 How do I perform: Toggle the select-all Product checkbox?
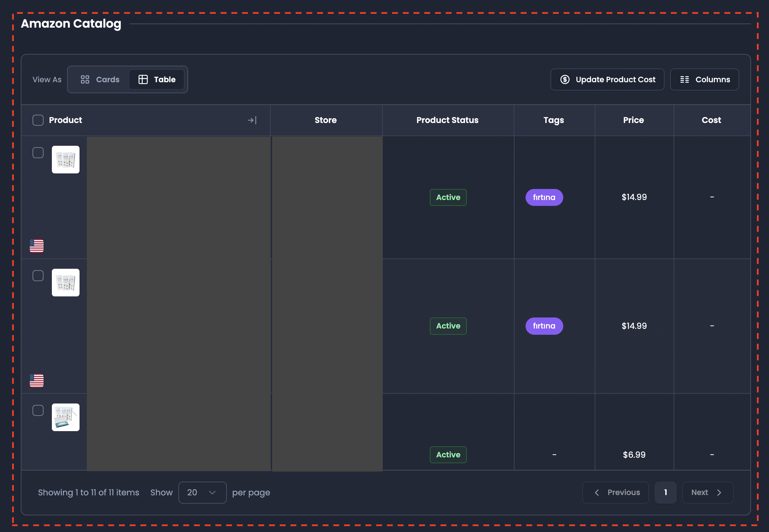tap(38, 120)
